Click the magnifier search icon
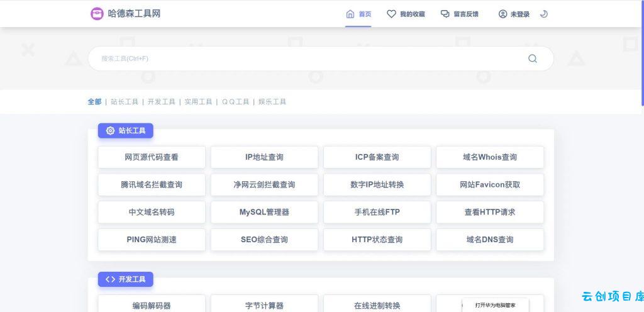Image resolution: width=644 pixels, height=312 pixels. [x=532, y=58]
